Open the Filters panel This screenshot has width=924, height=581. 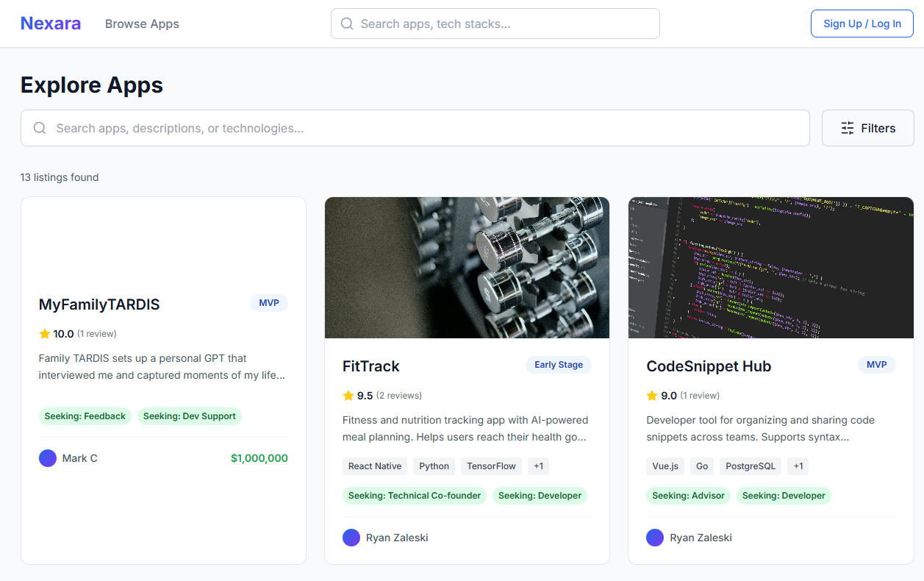click(x=867, y=128)
